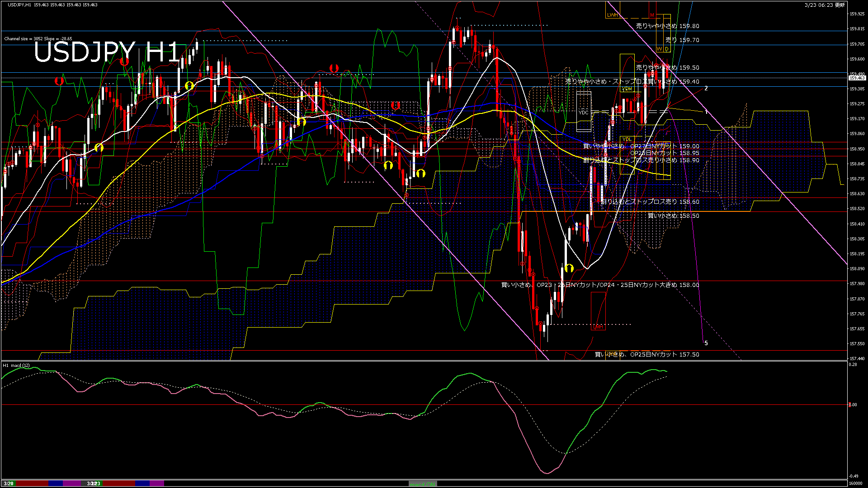Select the 買い小さめ 158.50 level label
Viewport: 868px width, 488px height.
pyautogui.click(x=673, y=216)
